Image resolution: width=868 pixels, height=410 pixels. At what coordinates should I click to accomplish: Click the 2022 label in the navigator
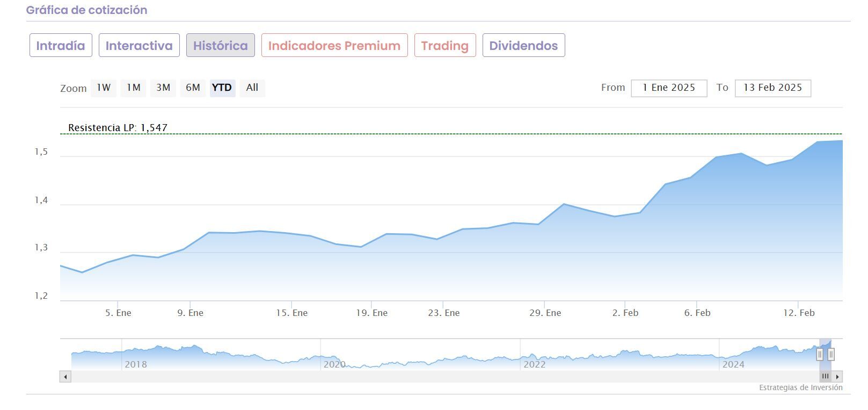click(x=535, y=364)
